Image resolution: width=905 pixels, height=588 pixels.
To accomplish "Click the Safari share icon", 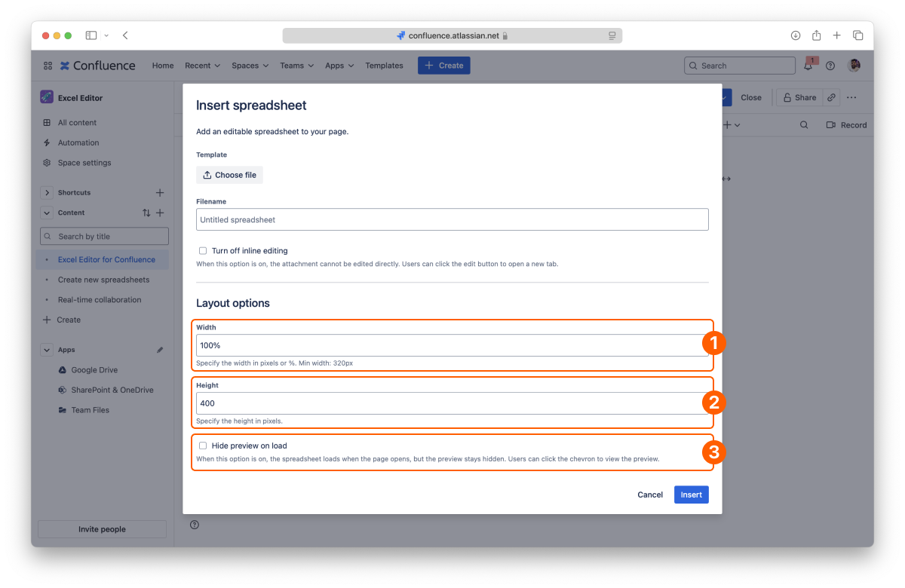I will [x=817, y=35].
